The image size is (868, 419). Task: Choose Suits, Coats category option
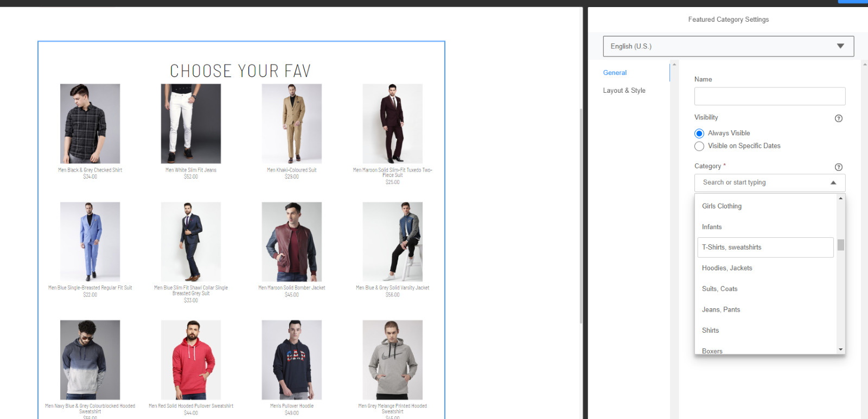pyautogui.click(x=719, y=289)
